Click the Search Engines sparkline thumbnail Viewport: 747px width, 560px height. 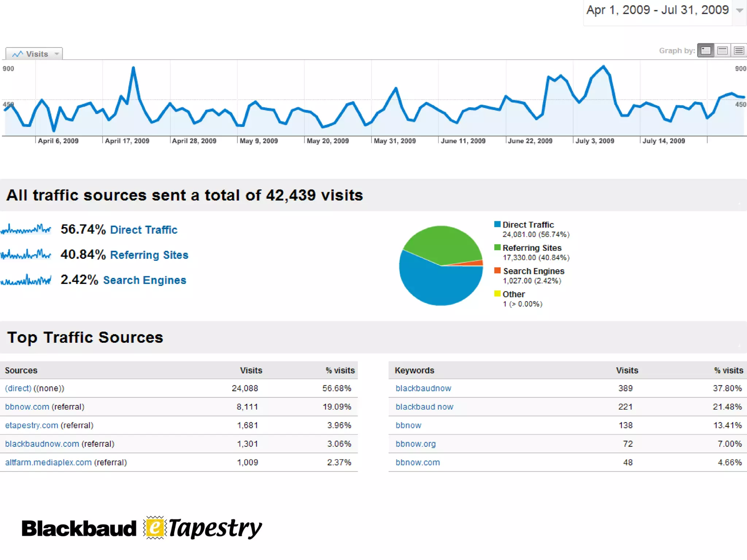pyautogui.click(x=26, y=280)
